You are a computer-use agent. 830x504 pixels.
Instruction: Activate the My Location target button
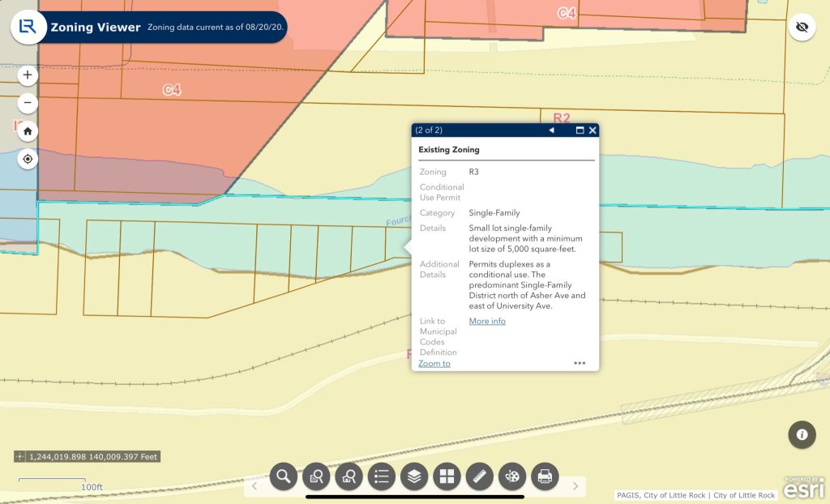point(28,159)
